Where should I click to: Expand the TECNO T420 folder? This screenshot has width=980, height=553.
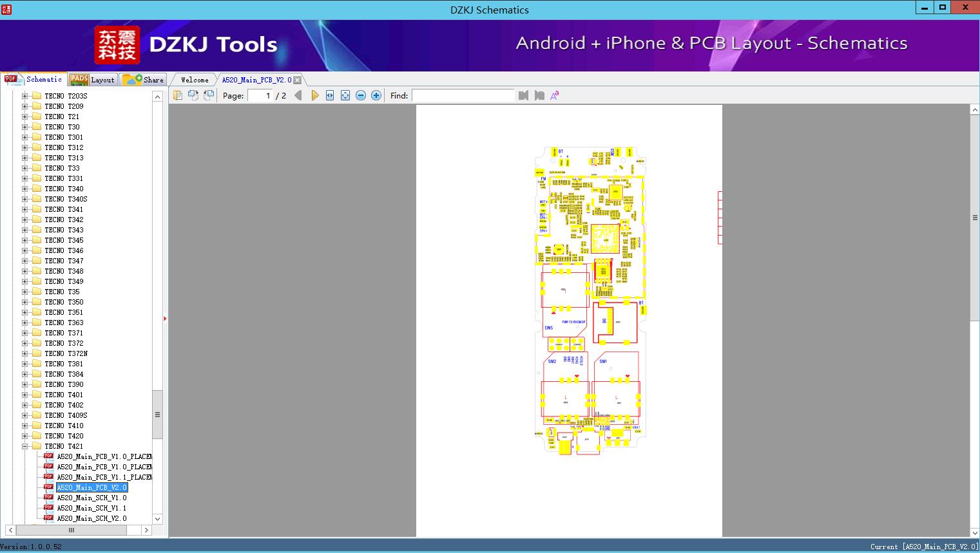pyautogui.click(x=25, y=436)
